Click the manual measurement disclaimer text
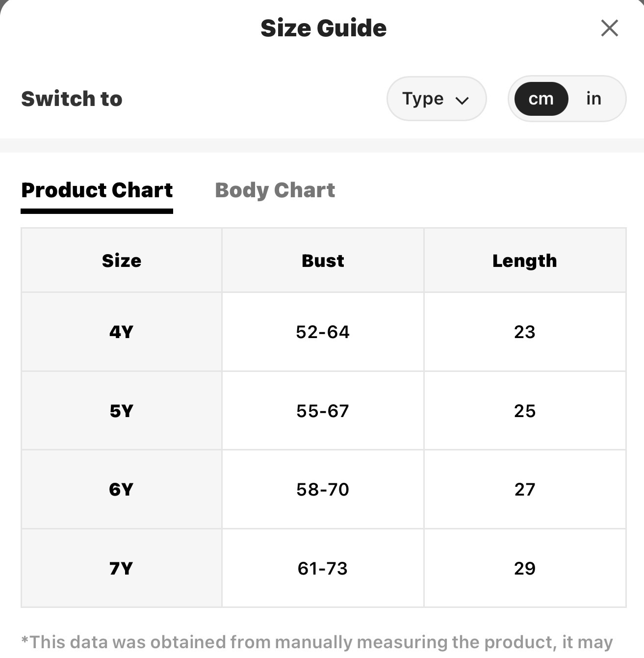Screen dimensions: 644x658 [317, 642]
